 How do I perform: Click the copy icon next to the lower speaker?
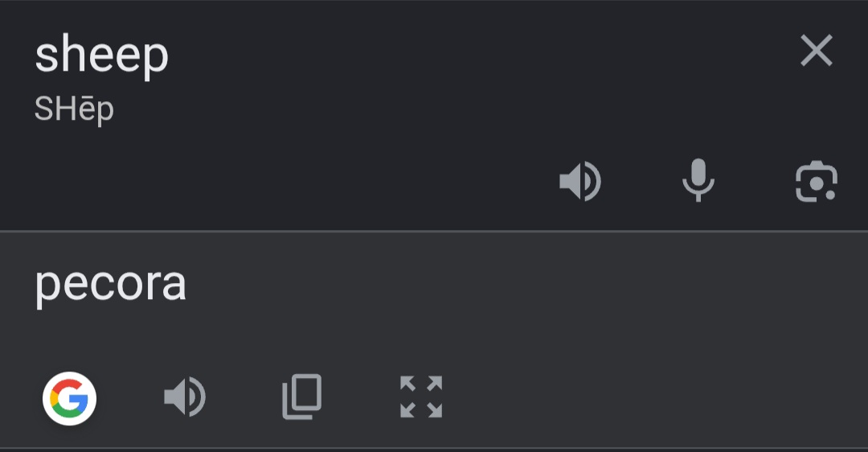click(x=301, y=397)
